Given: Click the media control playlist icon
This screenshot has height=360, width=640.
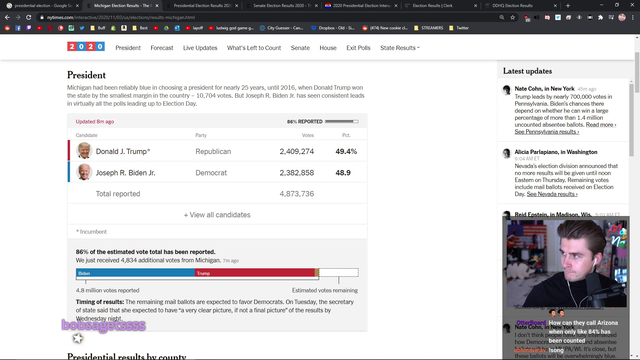Looking at the screenshot, I should pos(611,18).
